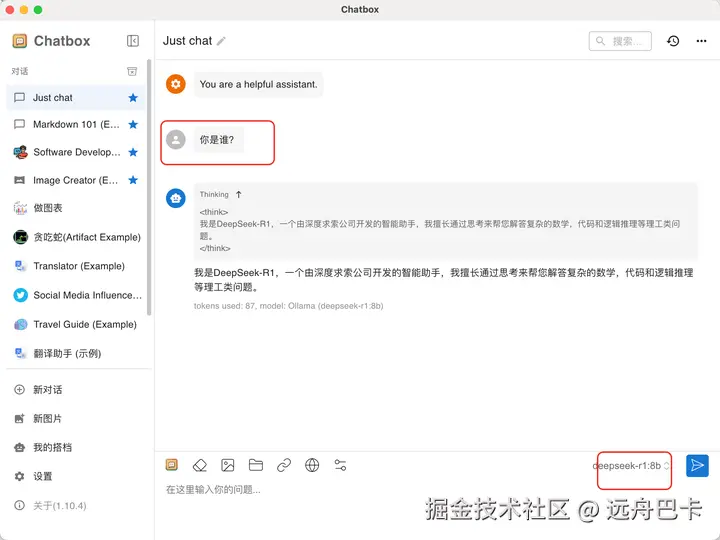720x540 pixels.
Task: Click the tokens used: 87 model info line
Action: tap(288, 306)
